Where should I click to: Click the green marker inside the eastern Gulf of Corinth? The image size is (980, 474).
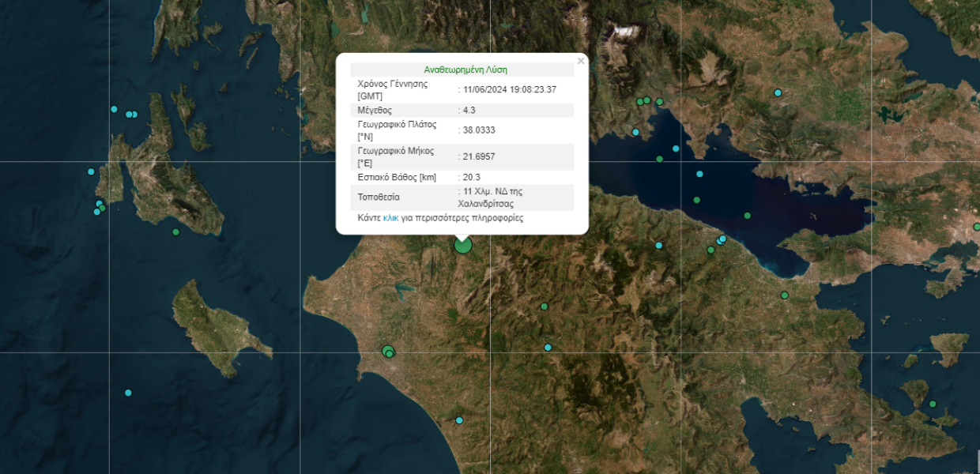pos(747,215)
